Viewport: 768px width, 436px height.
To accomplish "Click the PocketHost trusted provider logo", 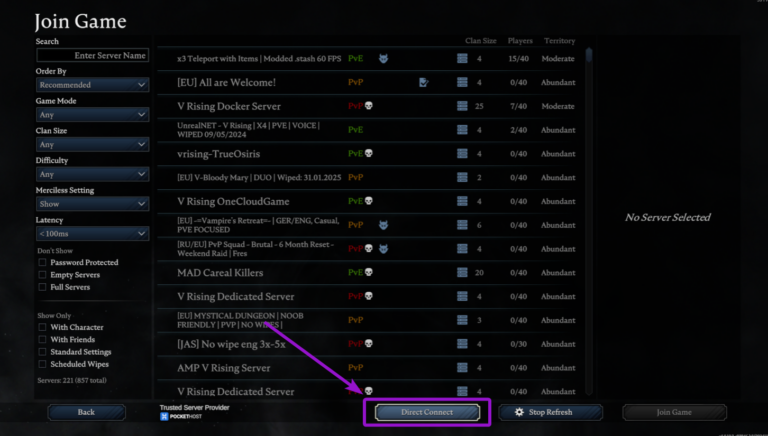I will 181,416.
